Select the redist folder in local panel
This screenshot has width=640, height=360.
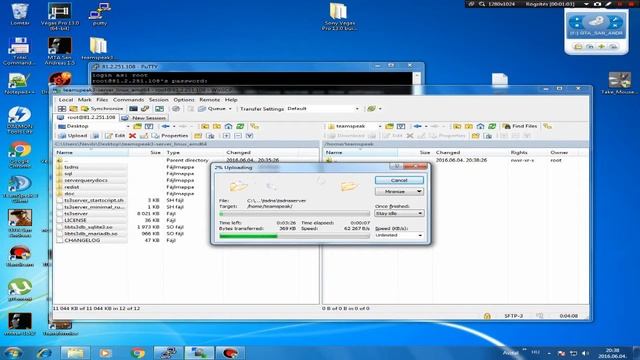tap(71, 187)
